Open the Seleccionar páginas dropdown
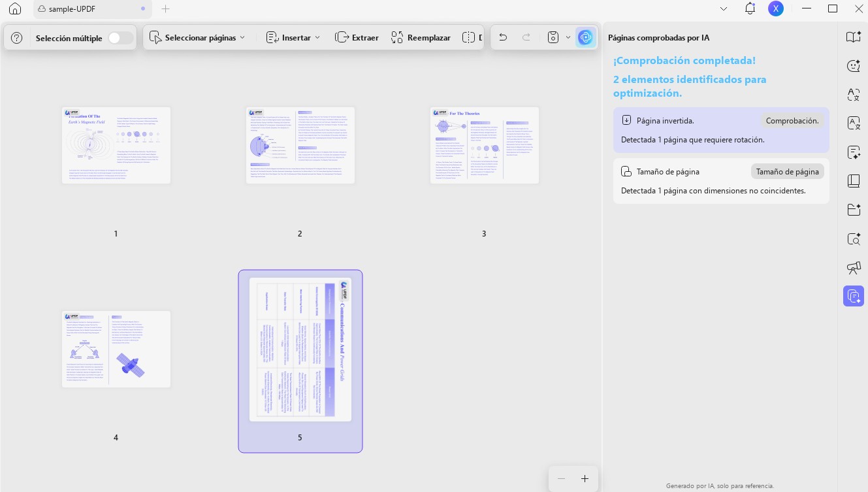868x492 pixels. pos(198,37)
